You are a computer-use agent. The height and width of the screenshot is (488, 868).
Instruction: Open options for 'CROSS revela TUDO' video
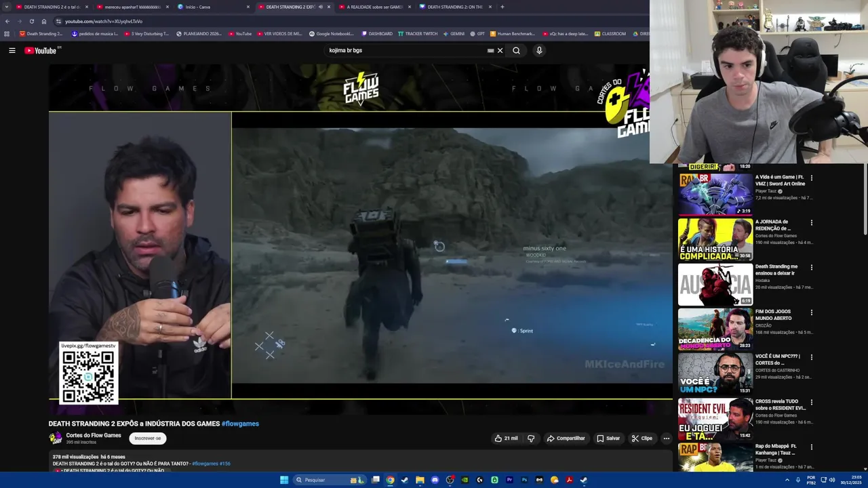811,403
